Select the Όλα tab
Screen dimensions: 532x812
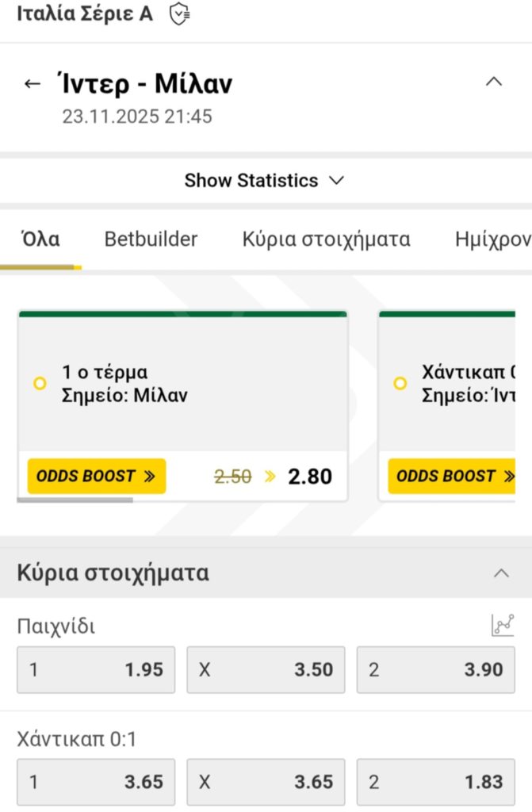point(40,239)
